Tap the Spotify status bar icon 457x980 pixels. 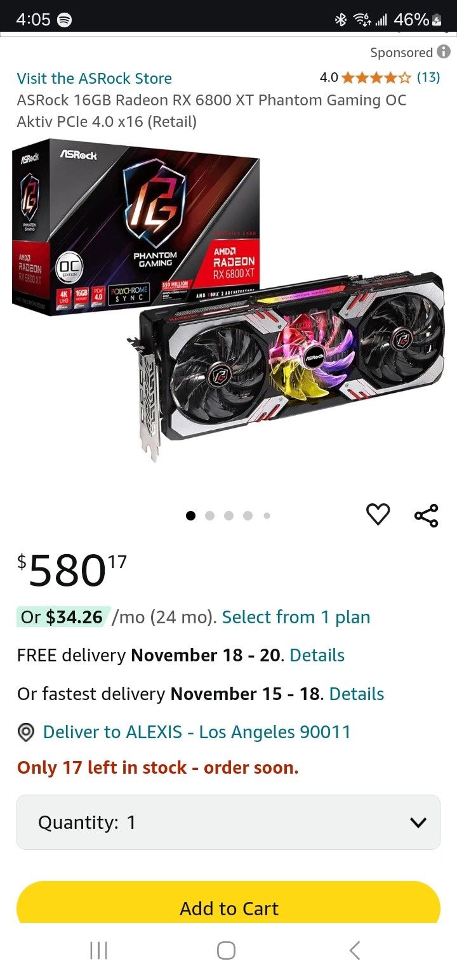(x=64, y=20)
